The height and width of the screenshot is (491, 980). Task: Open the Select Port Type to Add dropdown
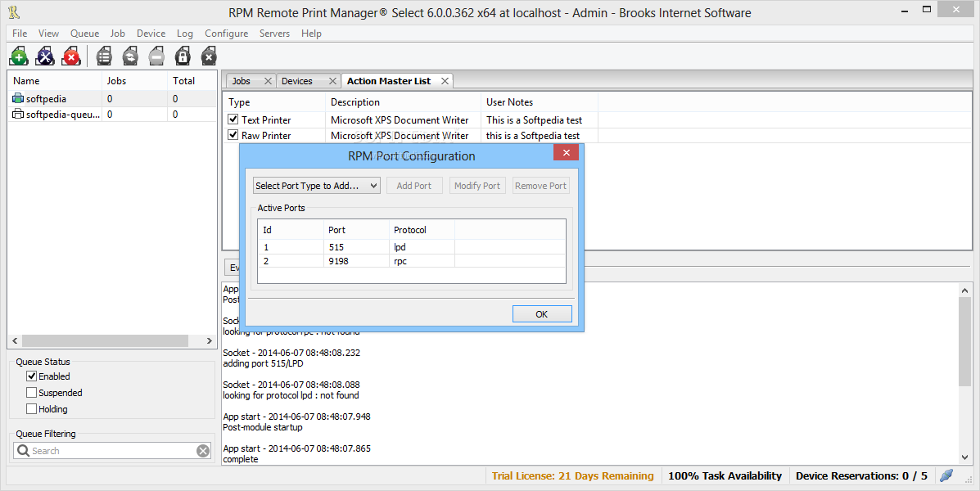coord(317,186)
